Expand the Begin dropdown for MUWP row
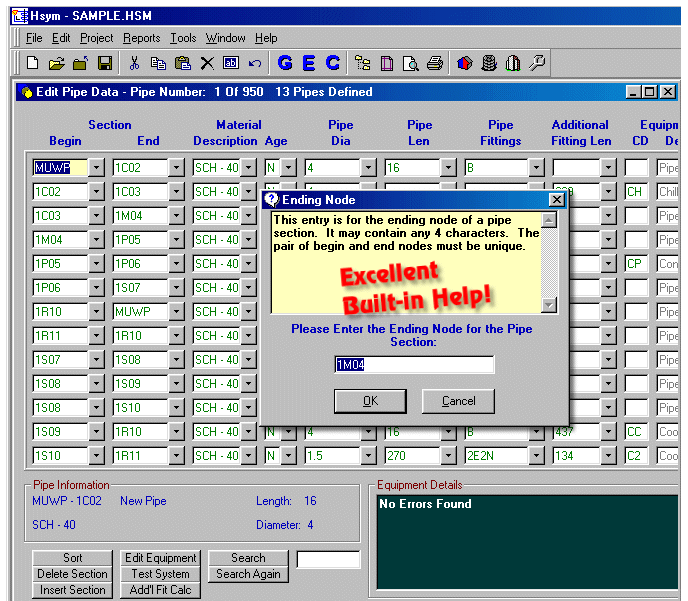This screenshot has width=688, height=601. pos(96,168)
